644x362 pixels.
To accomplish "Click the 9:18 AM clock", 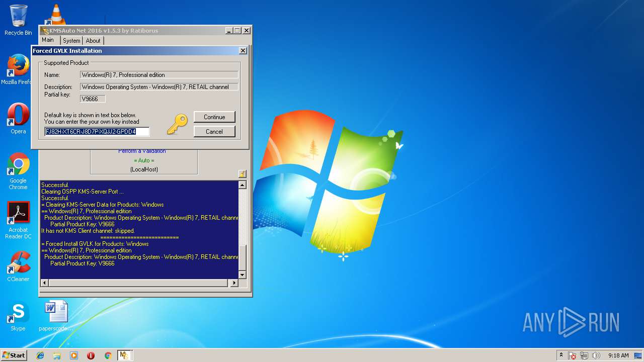I will [618, 355].
